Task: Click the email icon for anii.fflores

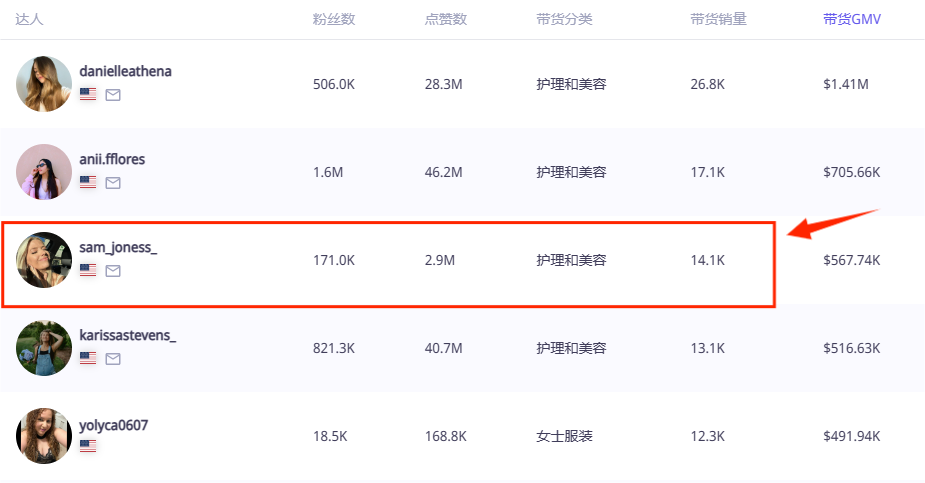Action: click(113, 183)
